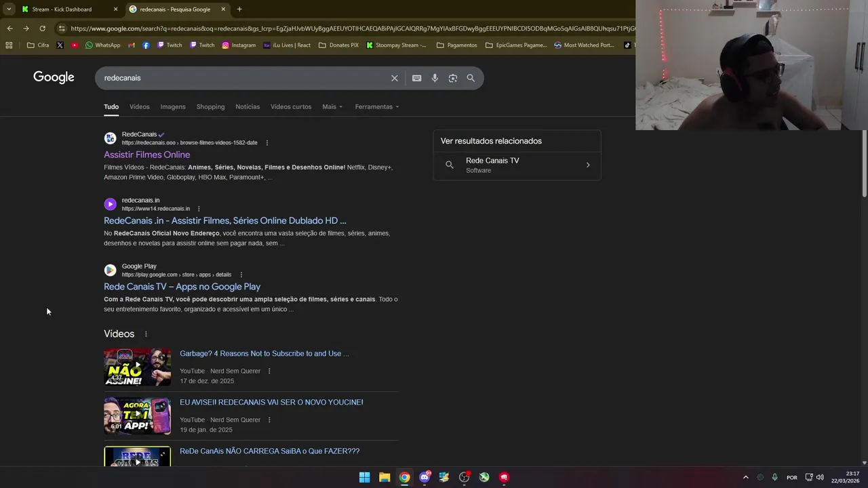Open the Instagram bookmark
The image size is (868, 488).
239,45
